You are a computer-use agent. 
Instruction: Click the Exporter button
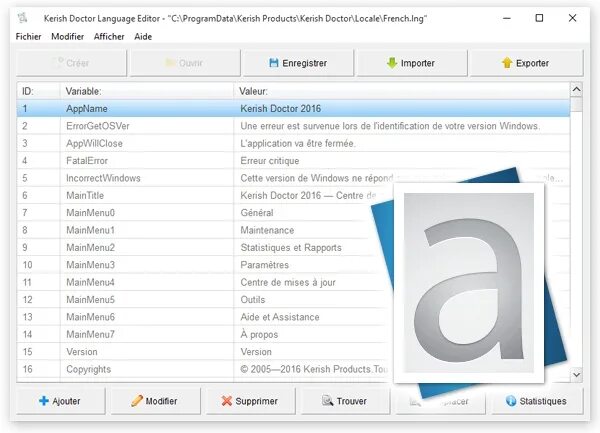point(526,63)
